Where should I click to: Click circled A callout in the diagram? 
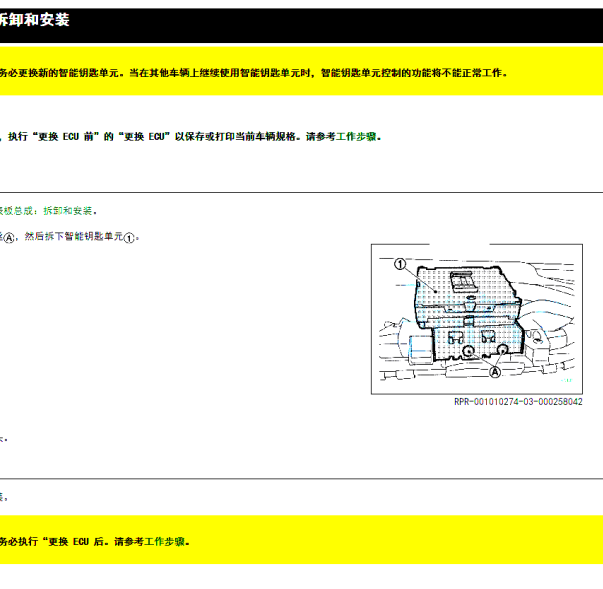[x=494, y=371]
